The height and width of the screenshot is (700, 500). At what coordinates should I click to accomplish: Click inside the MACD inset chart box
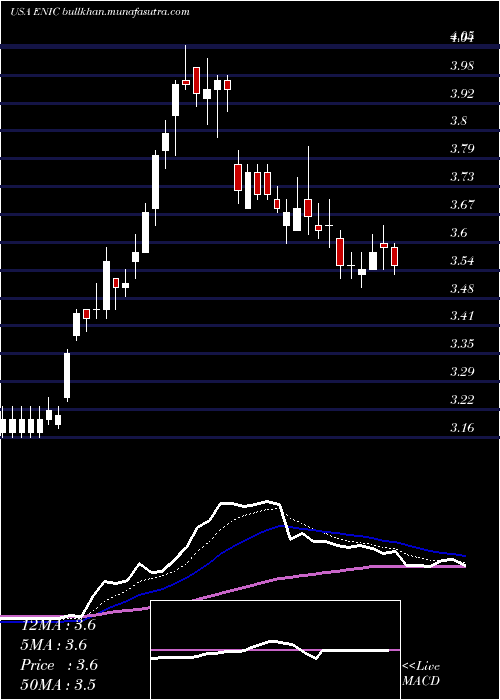pos(275,650)
